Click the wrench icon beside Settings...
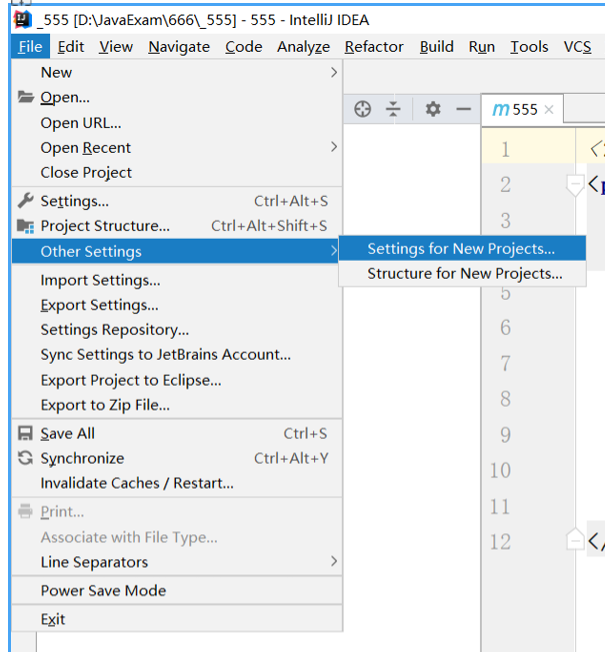Viewport: 605px width, 652px height. tap(26, 200)
